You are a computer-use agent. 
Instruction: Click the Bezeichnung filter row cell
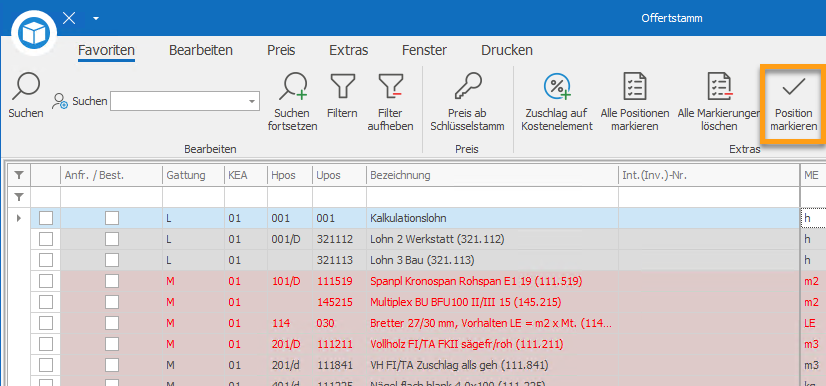point(492,197)
